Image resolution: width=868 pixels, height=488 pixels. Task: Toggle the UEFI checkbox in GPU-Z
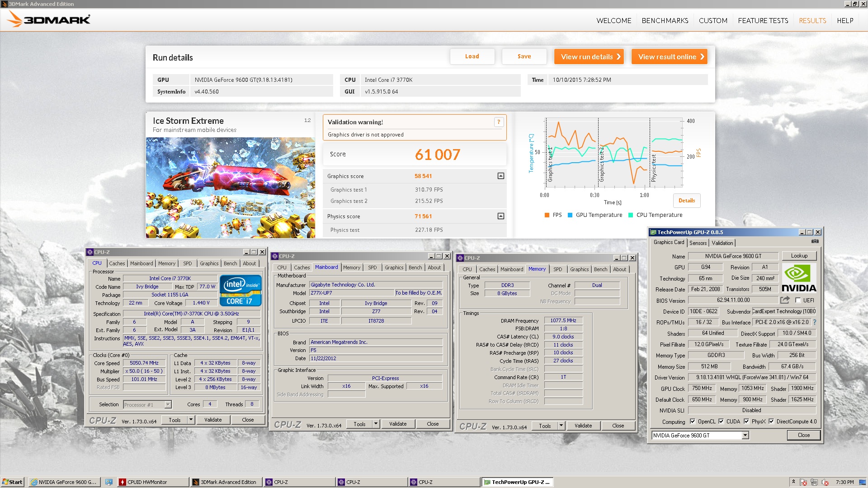[798, 300]
